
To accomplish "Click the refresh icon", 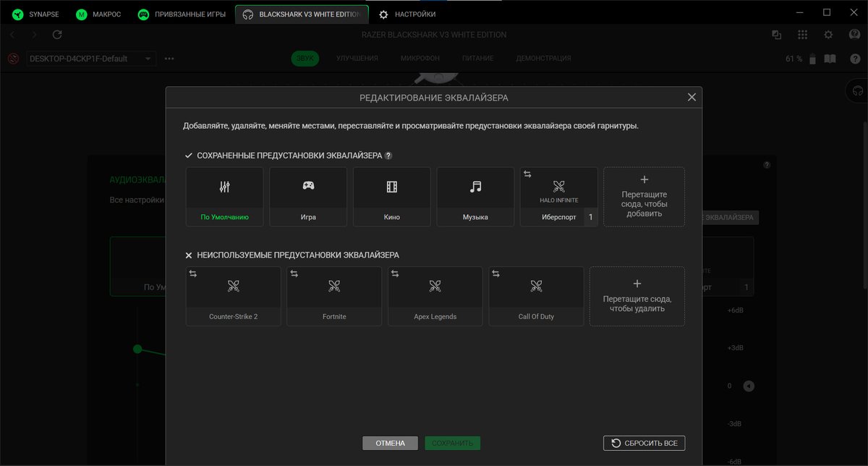I will pos(57,35).
